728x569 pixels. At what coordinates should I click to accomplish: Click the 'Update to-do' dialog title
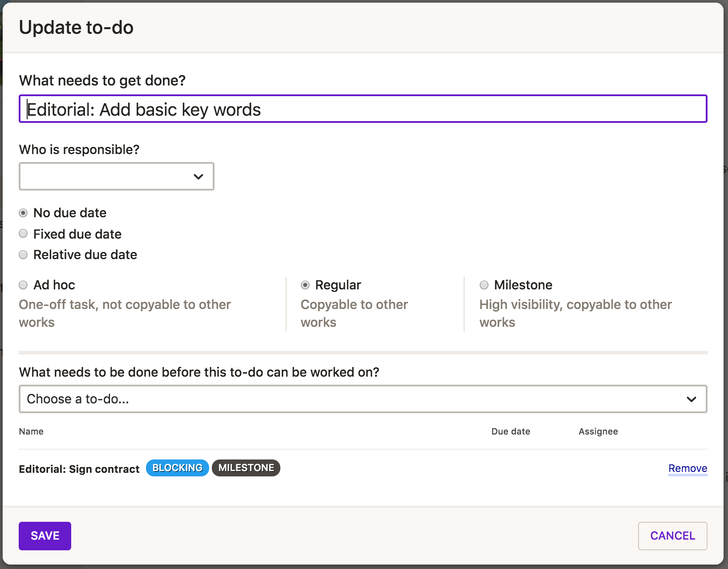[76, 28]
